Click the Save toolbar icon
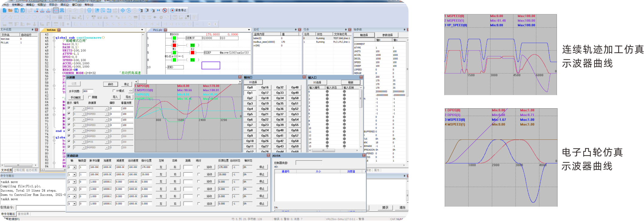The width and height of the screenshot is (644, 221). pos(16,10)
